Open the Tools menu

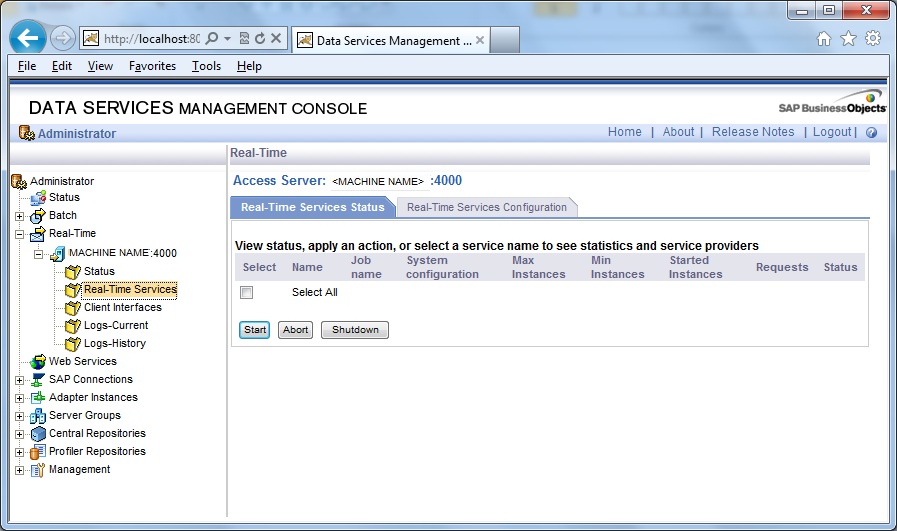tap(206, 66)
